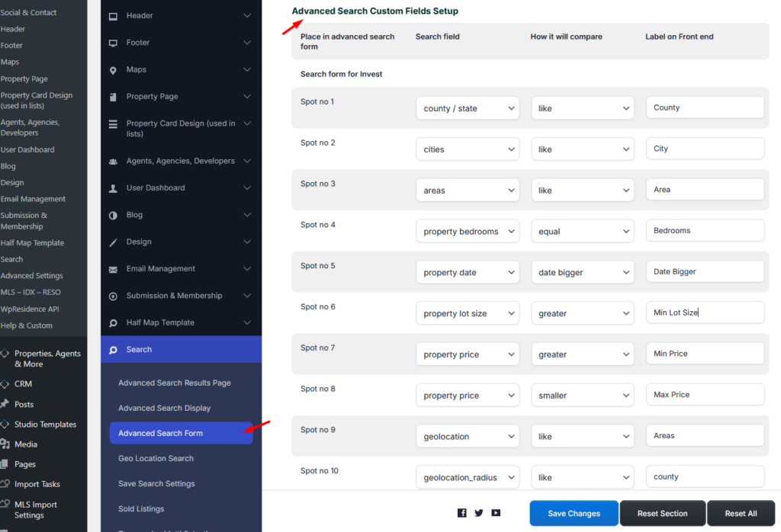The height and width of the screenshot is (532, 781).
Task: Open Advanced Search Results Page submenu
Action: (175, 383)
